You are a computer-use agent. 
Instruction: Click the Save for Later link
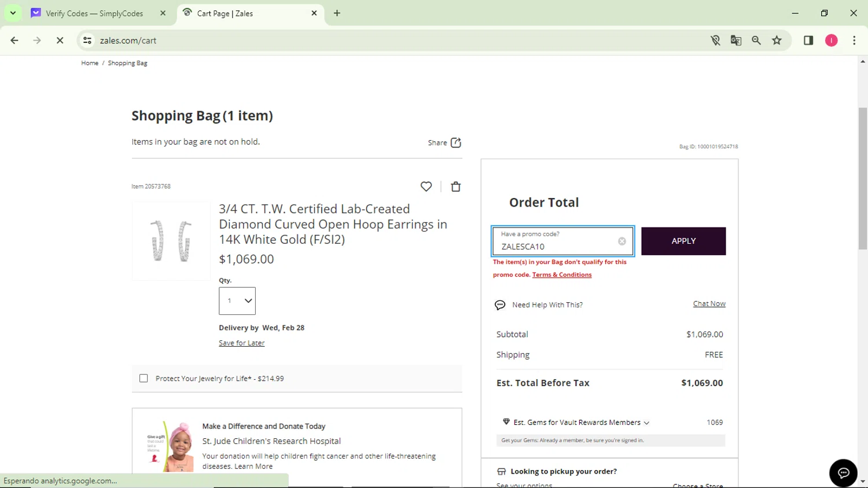pyautogui.click(x=241, y=343)
